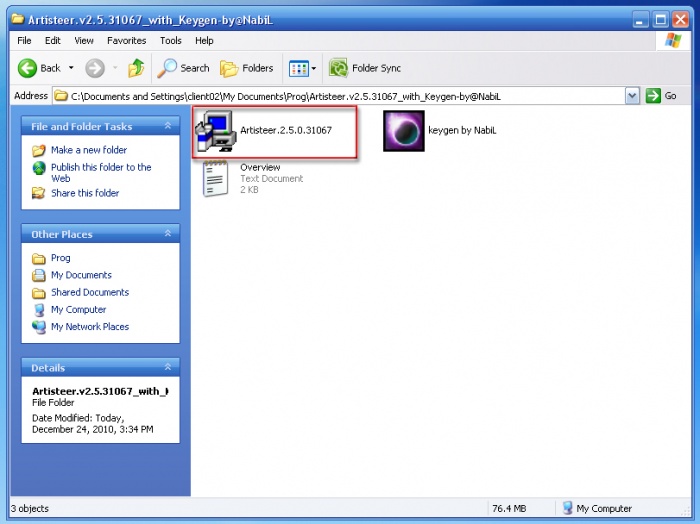Open Shared Documents link
700x524 pixels.
tap(90, 292)
